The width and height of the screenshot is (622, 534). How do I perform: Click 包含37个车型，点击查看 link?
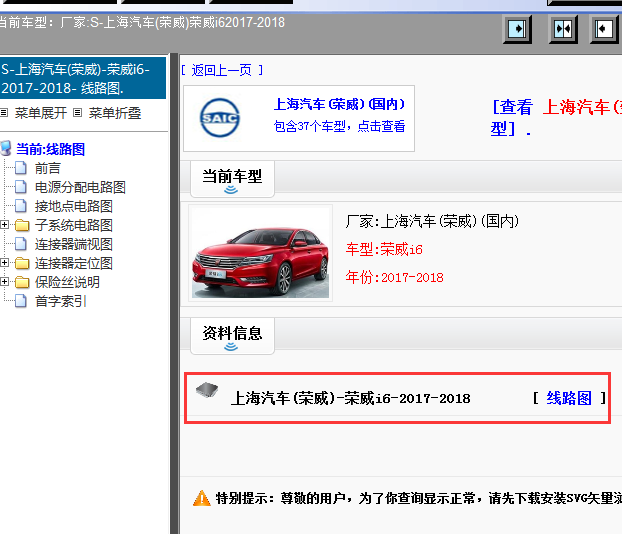click(339, 127)
